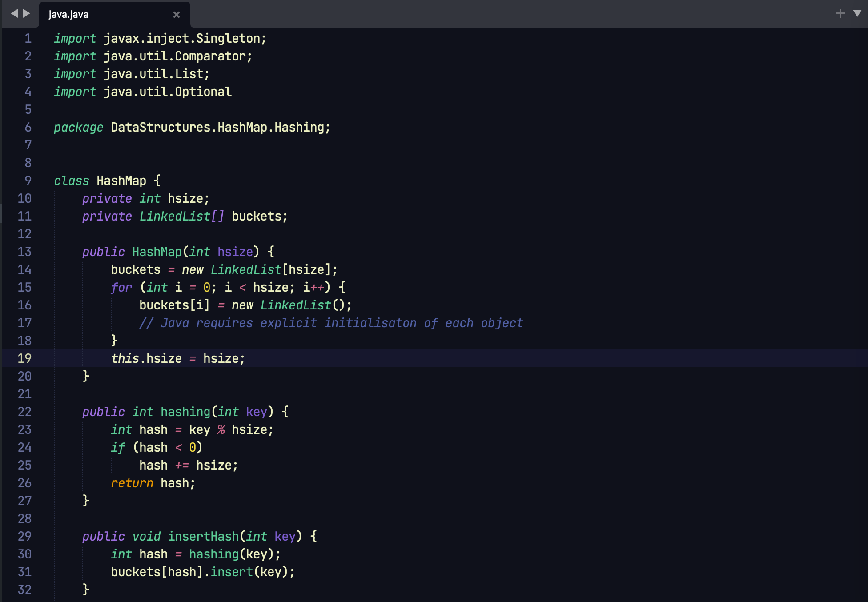The image size is (868, 602).
Task: Click the forward navigation arrow in tab bar
Action: pyautogui.click(x=27, y=13)
